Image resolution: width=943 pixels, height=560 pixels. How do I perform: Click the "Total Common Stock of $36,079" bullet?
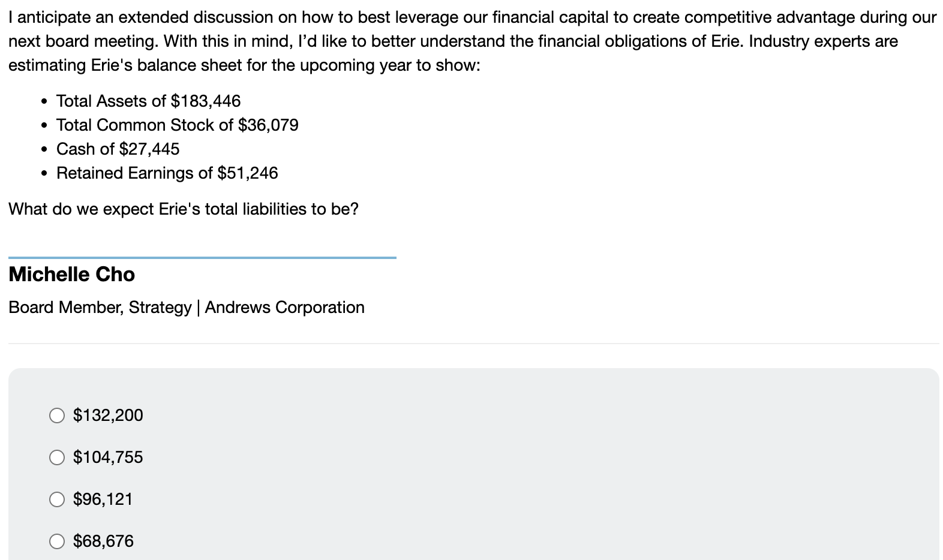178,125
